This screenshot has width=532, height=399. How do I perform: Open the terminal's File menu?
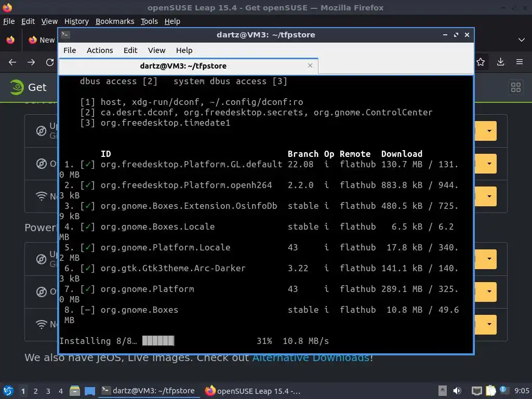click(x=70, y=50)
